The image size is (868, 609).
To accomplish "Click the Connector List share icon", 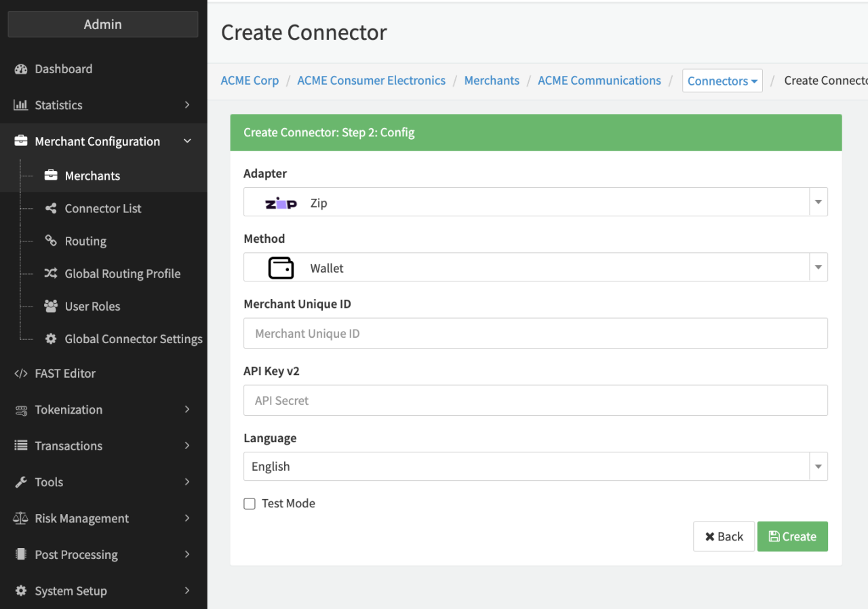I will 51,208.
